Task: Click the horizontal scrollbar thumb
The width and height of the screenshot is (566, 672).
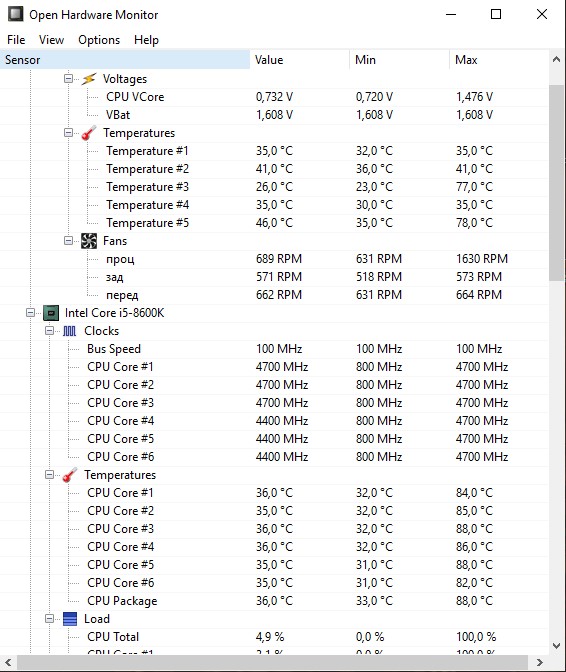Action: point(272,663)
